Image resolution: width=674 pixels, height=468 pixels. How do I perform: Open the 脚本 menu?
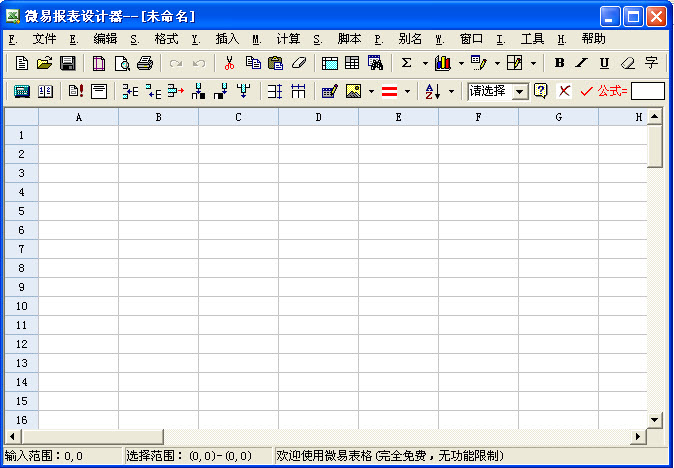[x=349, y=39]
